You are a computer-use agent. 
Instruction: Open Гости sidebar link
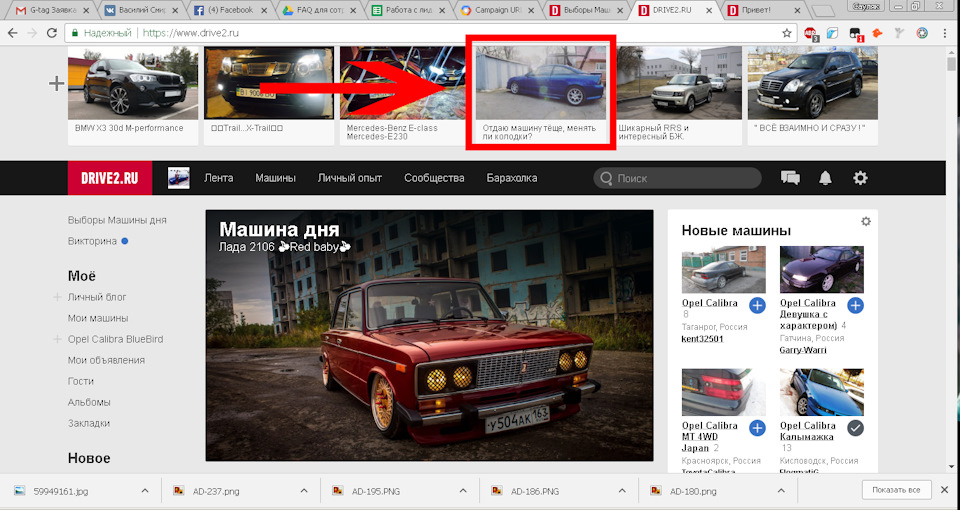pos(81,381)
